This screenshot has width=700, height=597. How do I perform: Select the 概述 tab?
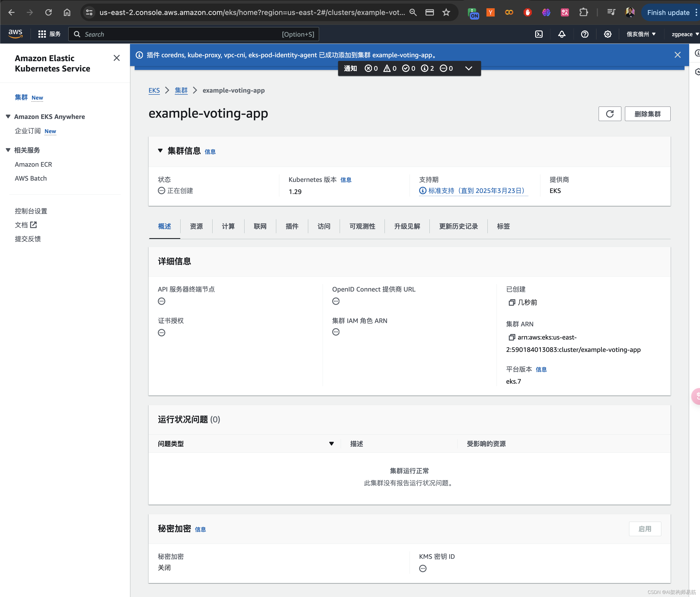[x=165, y=226]
